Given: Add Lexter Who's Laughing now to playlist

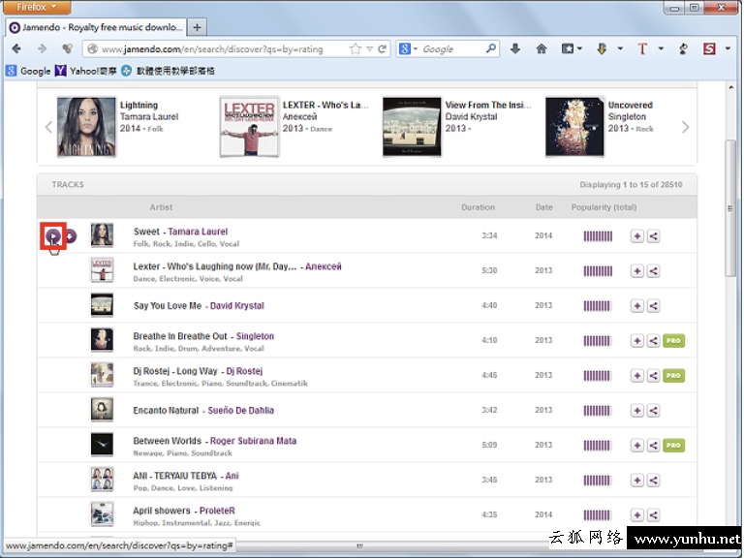Looking at the screenshot, I should pyautogui.click(x=636, y=271).
